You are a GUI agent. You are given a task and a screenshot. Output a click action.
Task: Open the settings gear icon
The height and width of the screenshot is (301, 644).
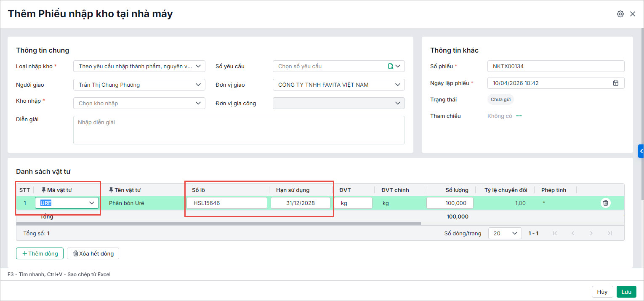[620, 14]
